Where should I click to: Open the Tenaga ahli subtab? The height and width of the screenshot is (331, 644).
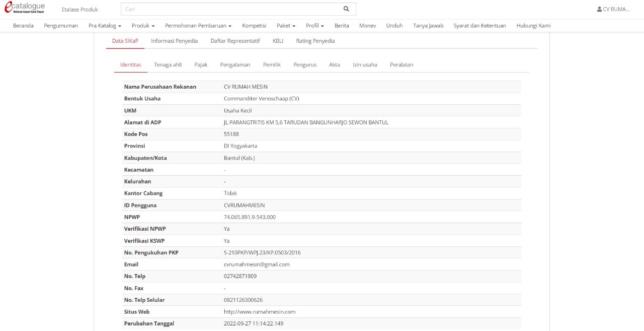point(168,64)
